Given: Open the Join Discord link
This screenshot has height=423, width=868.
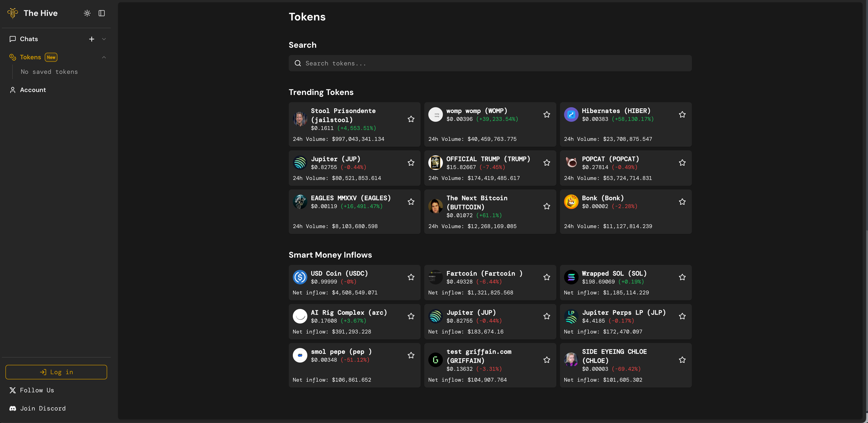Looking at the screenshot, I should 43,408.
